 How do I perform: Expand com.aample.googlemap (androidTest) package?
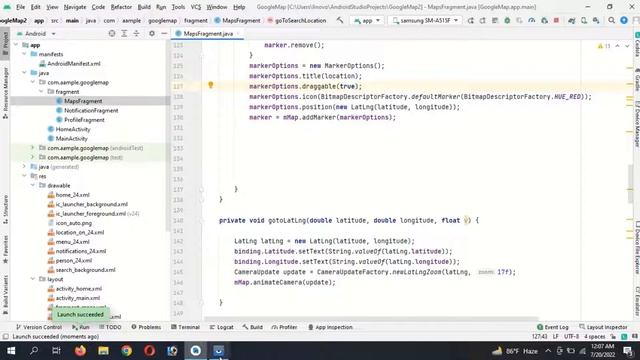[x=33, y=148]
